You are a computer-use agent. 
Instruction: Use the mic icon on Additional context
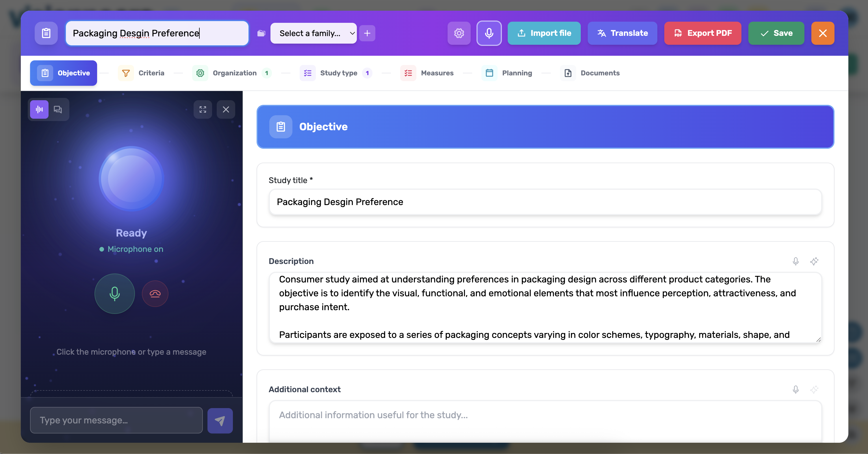pos(795,390)
